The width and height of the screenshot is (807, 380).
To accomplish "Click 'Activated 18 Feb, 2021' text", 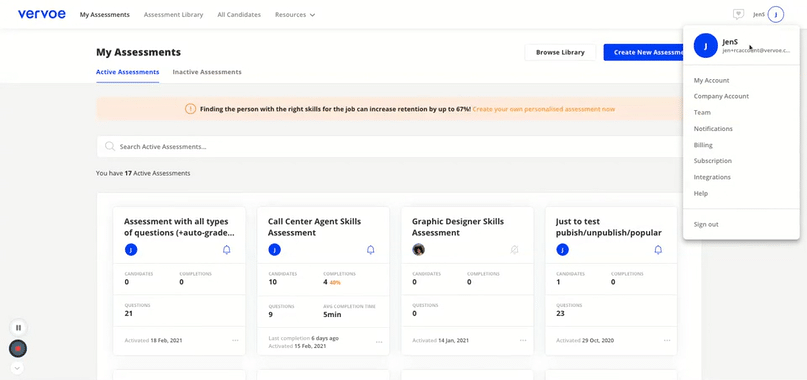I will pos(153,340).
